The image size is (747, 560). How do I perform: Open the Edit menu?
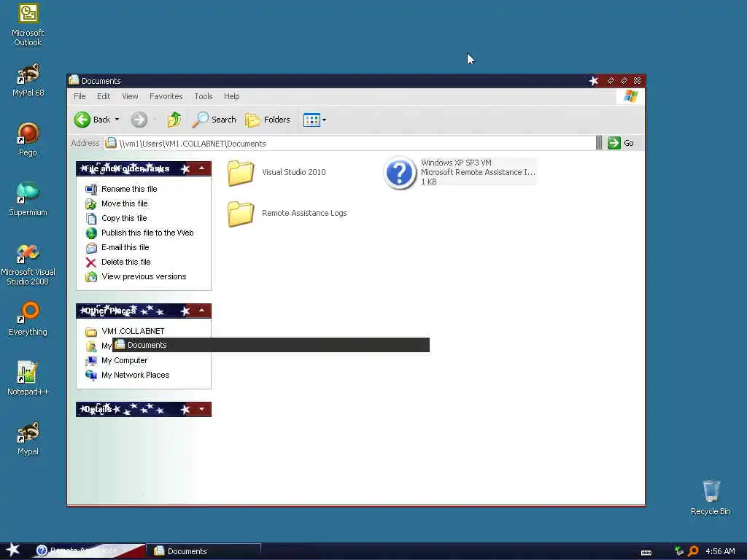click(x=104, y=96)
